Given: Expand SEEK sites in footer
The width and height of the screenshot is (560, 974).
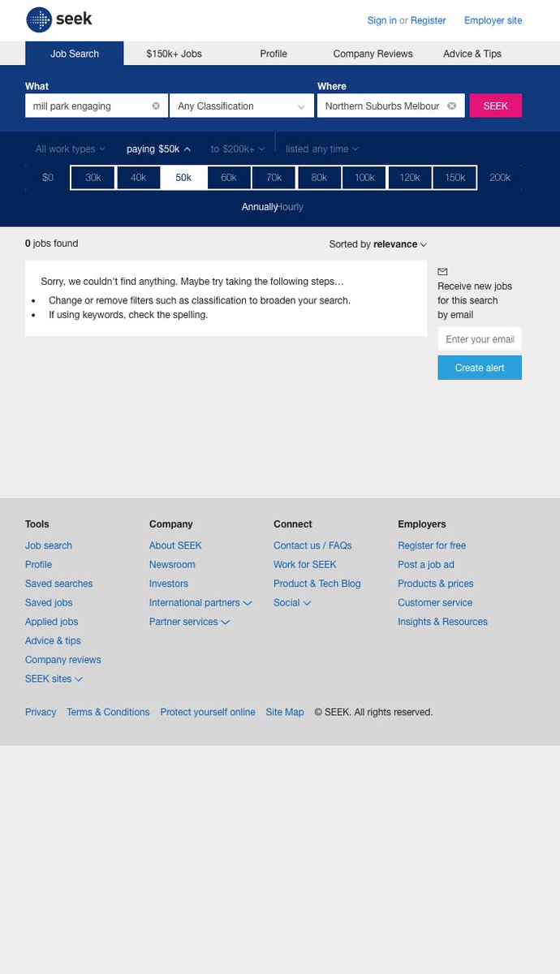Looking at the screenshot, I should pyautogui.click(x=54, y=679).
